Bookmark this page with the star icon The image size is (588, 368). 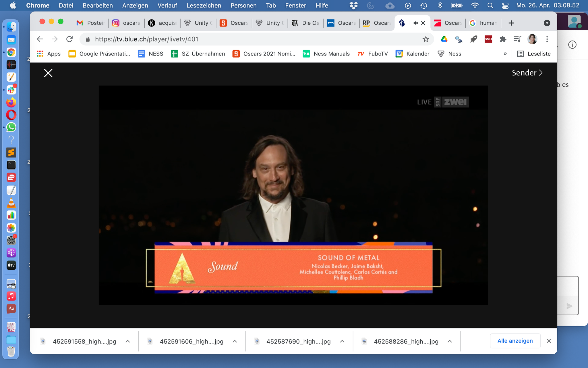click(425, 39)
